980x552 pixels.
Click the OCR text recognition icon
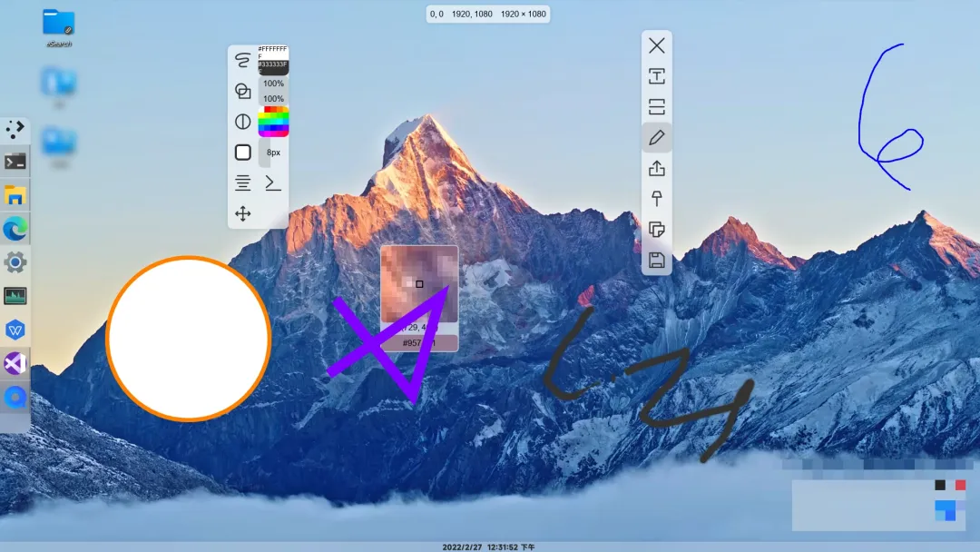coord(656,76)
